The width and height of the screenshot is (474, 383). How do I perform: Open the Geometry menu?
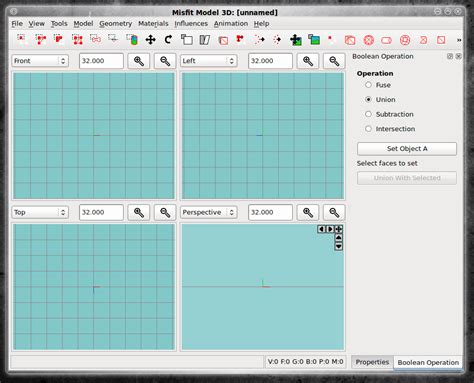pos(116,24)
